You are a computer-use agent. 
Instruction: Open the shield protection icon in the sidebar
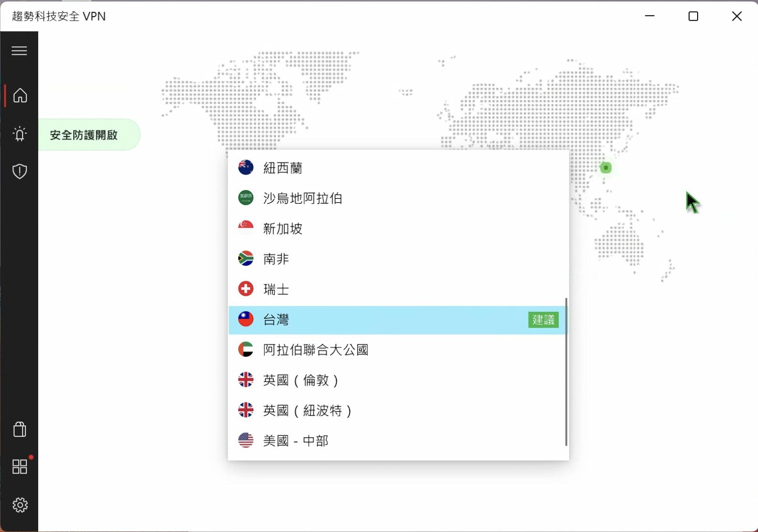20,171
